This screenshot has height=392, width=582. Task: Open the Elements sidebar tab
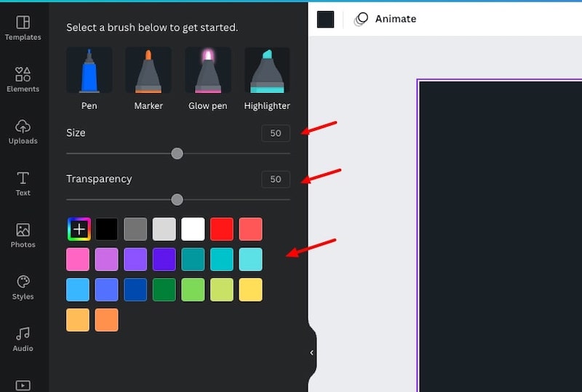tap(23, 79)
